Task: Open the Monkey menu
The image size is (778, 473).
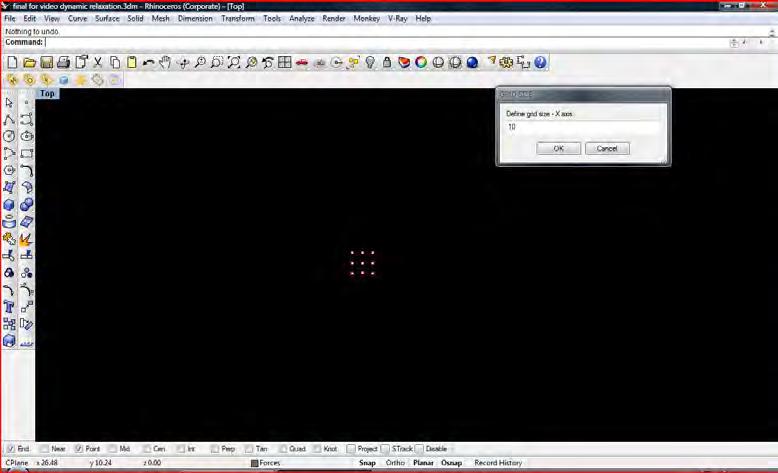Action: point(367,18)
